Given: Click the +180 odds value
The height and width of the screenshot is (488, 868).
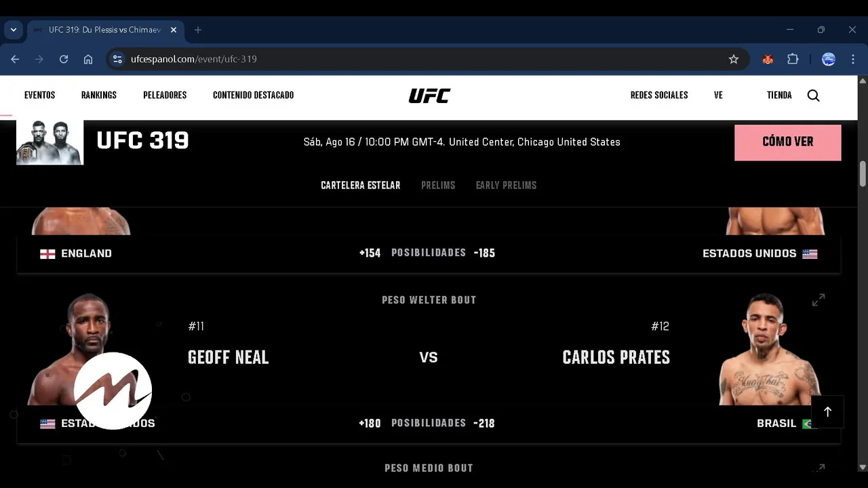Looking at the screenshot, I should [x=370, y=424].
